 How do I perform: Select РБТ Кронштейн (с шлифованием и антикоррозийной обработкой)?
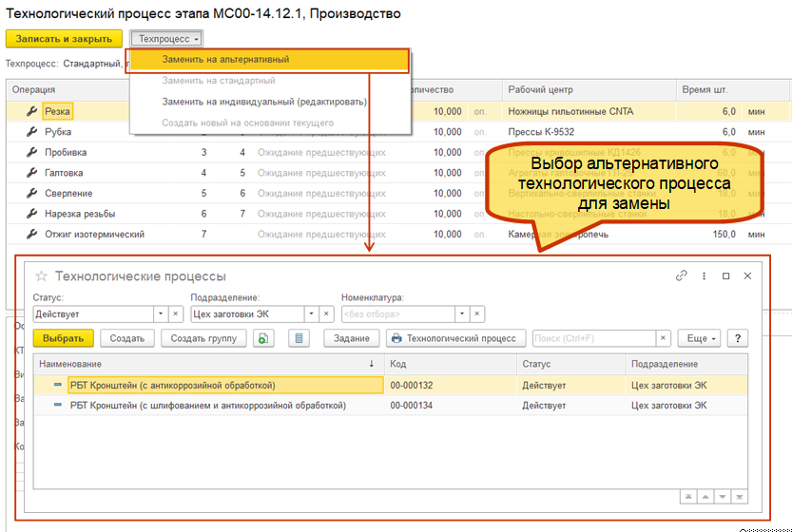pos(208,405)
